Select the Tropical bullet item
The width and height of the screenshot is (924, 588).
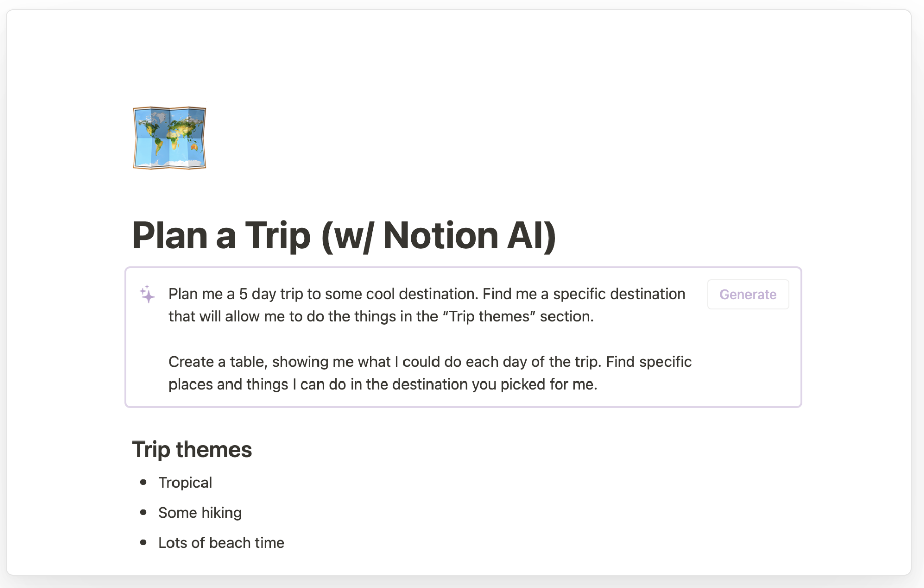point(185,482)
